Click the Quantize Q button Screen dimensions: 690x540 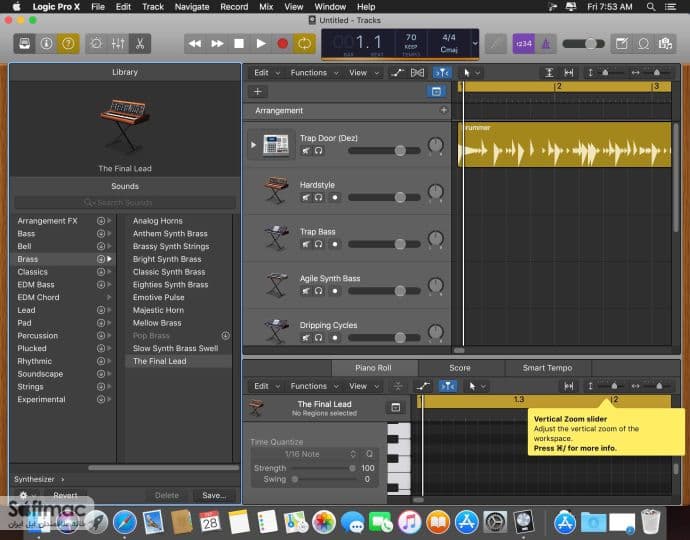(369, 454)
